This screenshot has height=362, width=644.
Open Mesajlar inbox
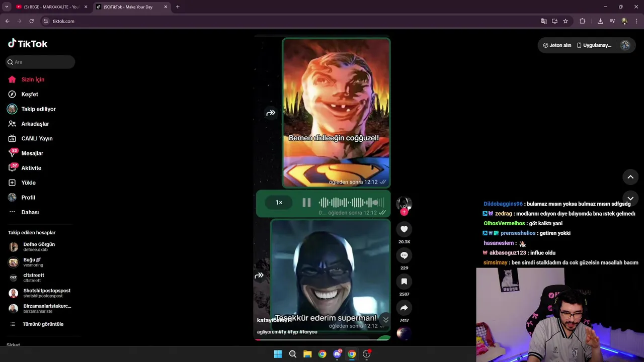click(x=32, y=153)
